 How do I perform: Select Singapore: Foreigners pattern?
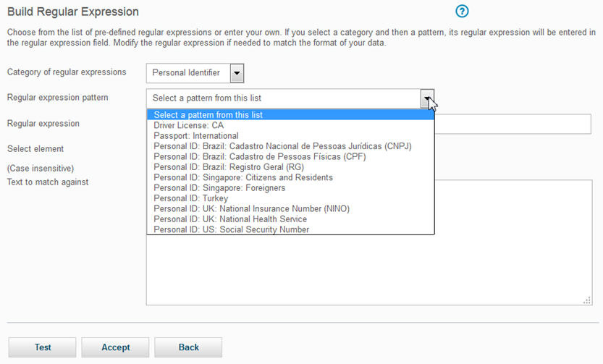(219, 188)
